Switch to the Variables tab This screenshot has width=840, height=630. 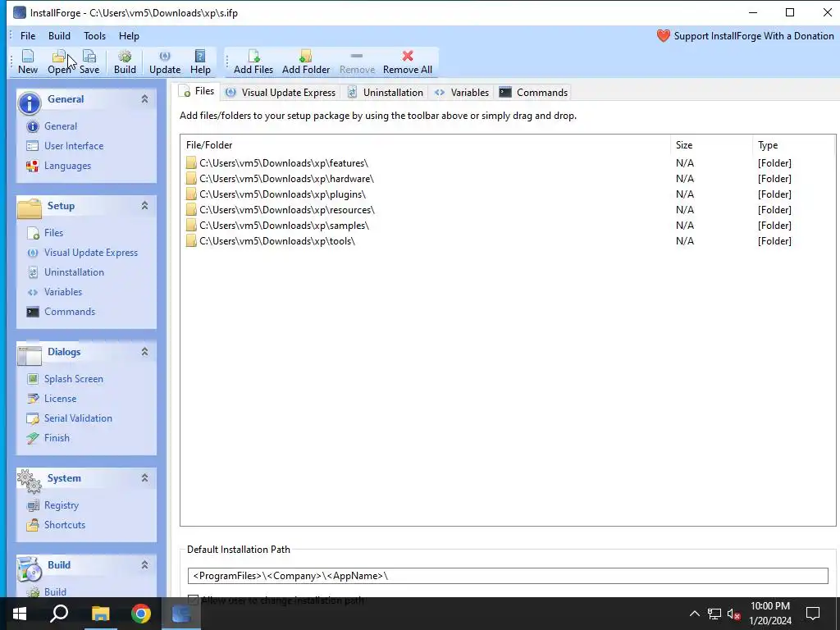[x=461, y=93]
